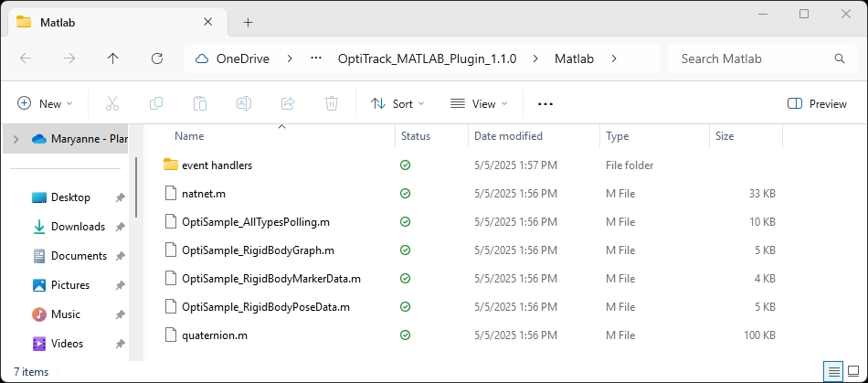868x383 pixels.
Task: Select the quaternion.m file
Action: coord(215,335)
